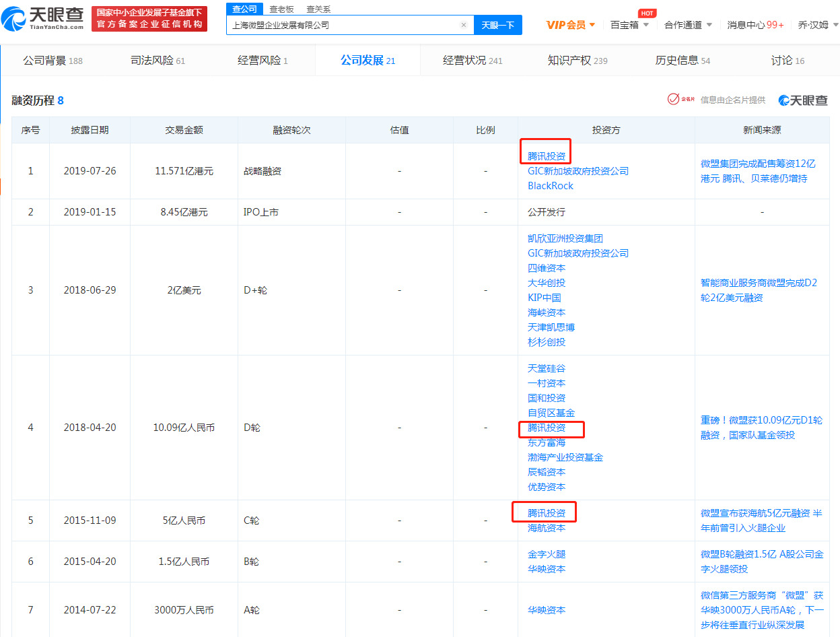This screenshot has width=840, height=637.
Task: Open GIC新加坡政府投资公司 in the 战略融资 row
Action: (x=578, y=171)
